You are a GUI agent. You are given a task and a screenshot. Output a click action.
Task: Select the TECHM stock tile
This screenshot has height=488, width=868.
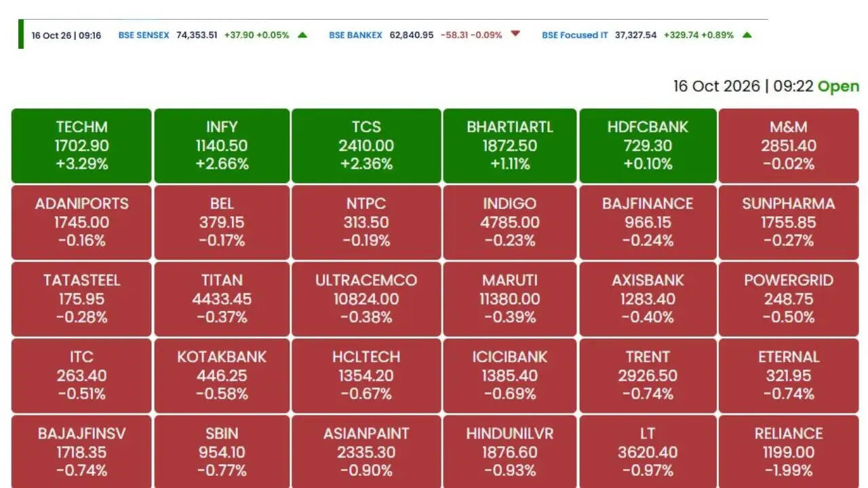pos(81,146)
